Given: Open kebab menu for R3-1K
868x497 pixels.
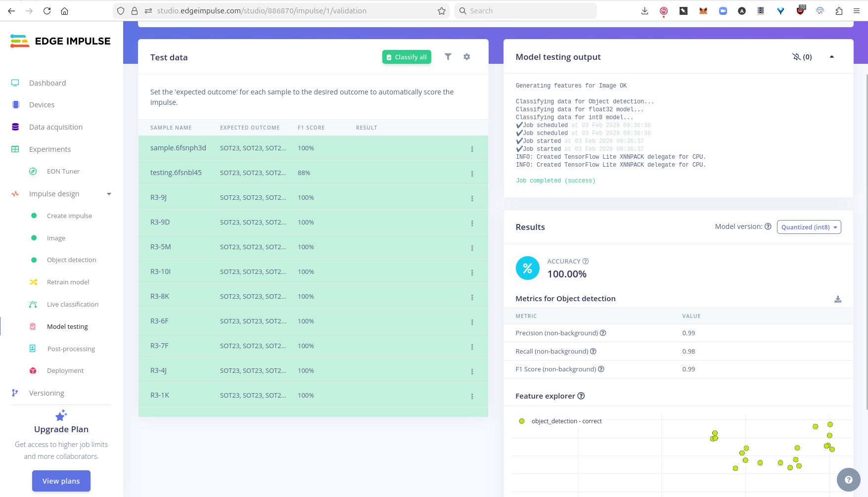Looking at the screenshot, I should click(472, 396).
